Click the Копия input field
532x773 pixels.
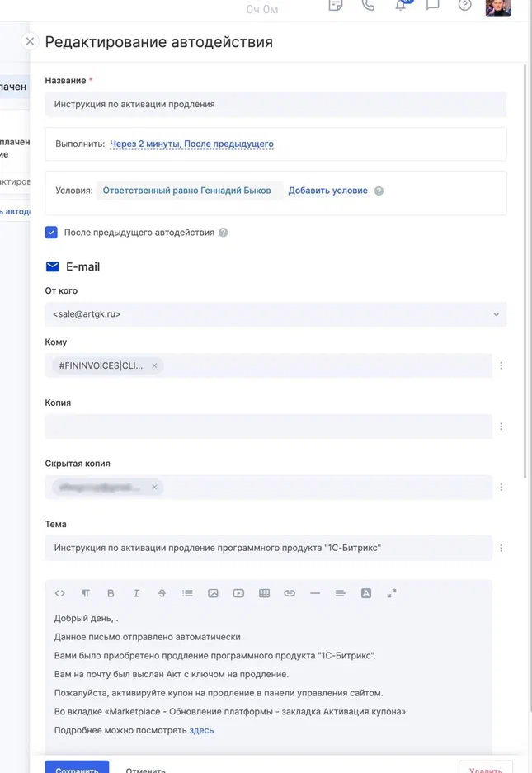[x=269, y=427]
